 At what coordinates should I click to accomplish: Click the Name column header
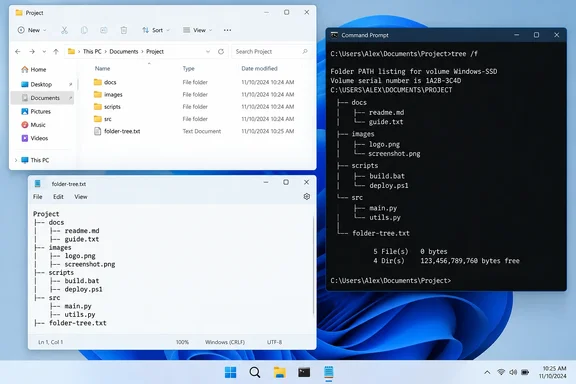102,68
